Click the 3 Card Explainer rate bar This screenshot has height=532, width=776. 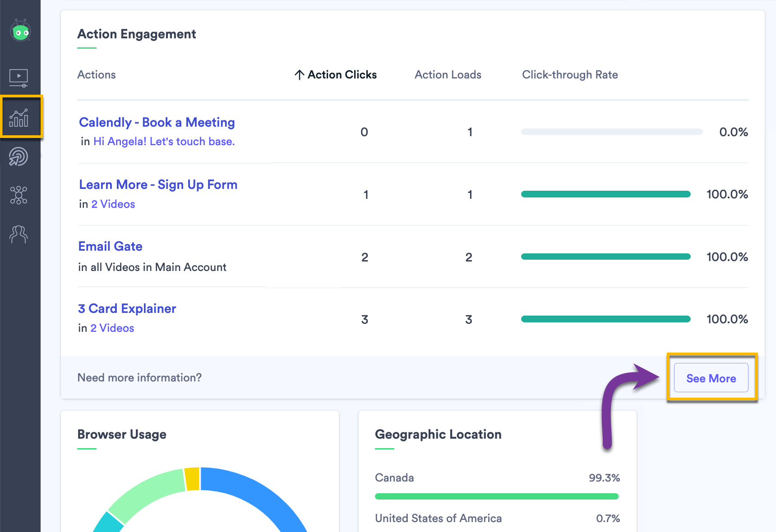(606, 319)
